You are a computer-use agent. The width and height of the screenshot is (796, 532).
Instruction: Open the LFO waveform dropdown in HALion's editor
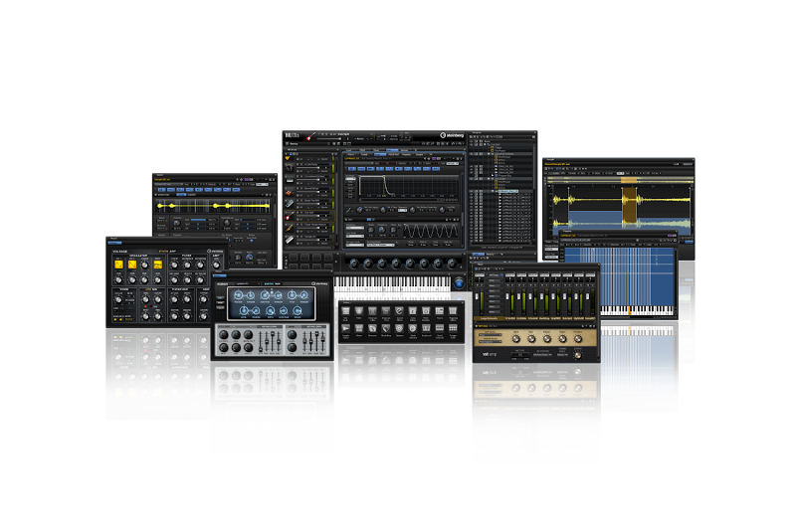pos(355,228)
